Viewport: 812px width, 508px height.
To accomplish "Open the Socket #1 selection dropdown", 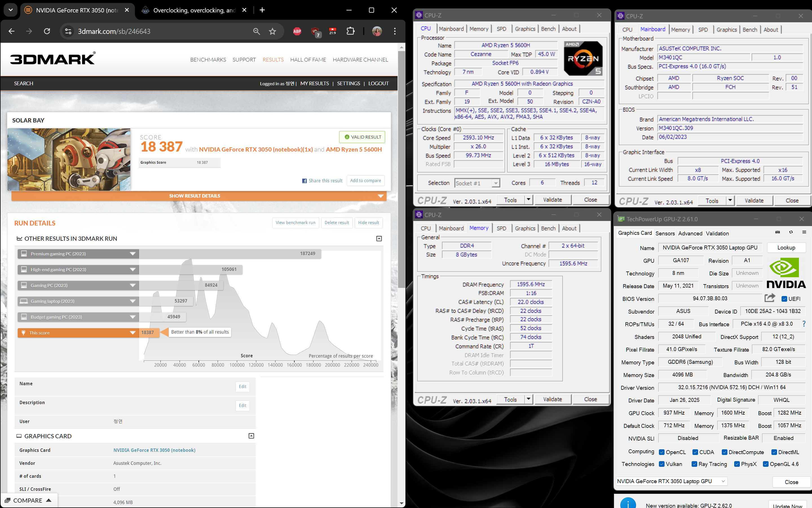I will 477,183.
